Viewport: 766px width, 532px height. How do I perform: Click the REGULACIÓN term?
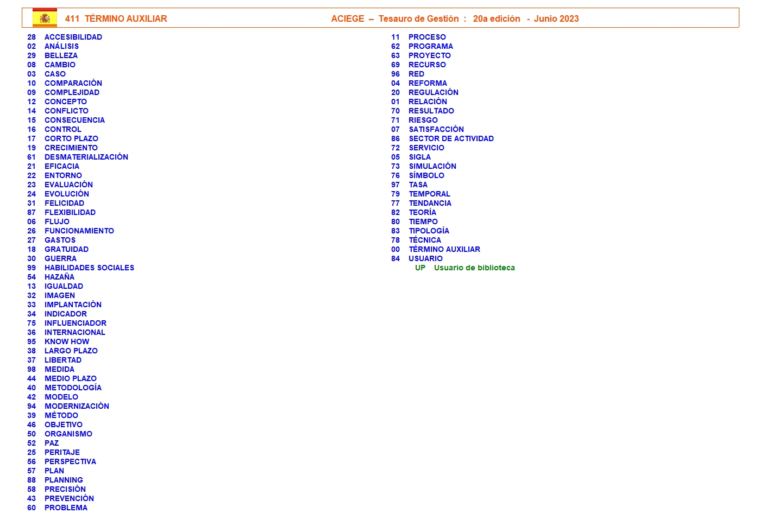[433, 92]
